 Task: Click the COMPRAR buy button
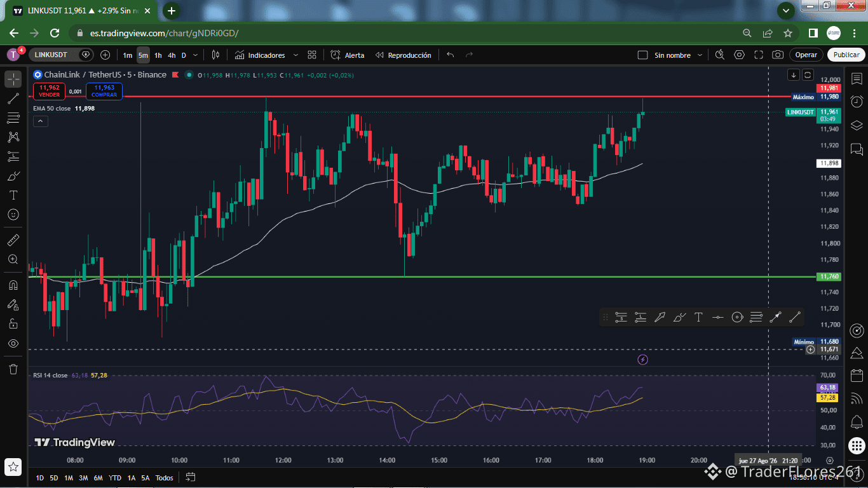(104, 91)
